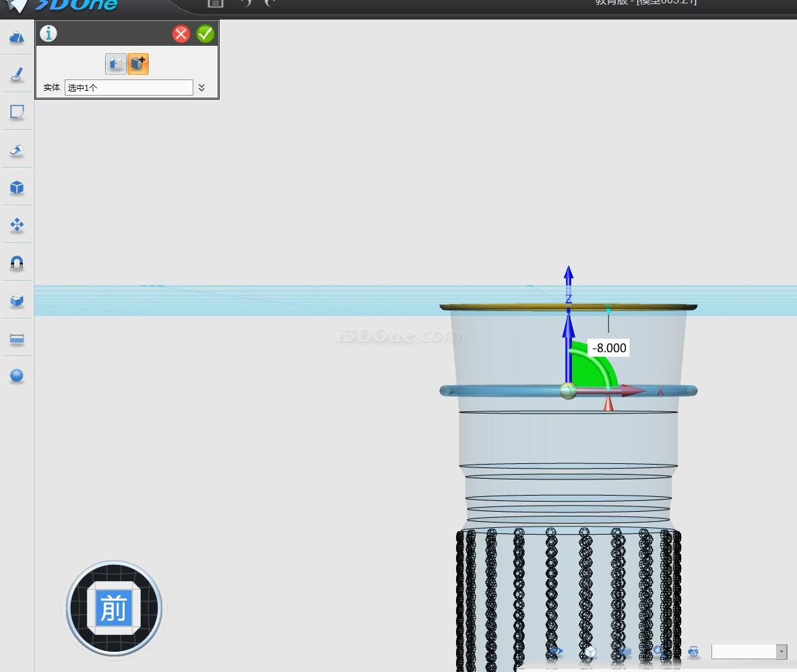Expand the dialog's additional options chevron
This screenshot has height=672, width=797.
(201, 88)
